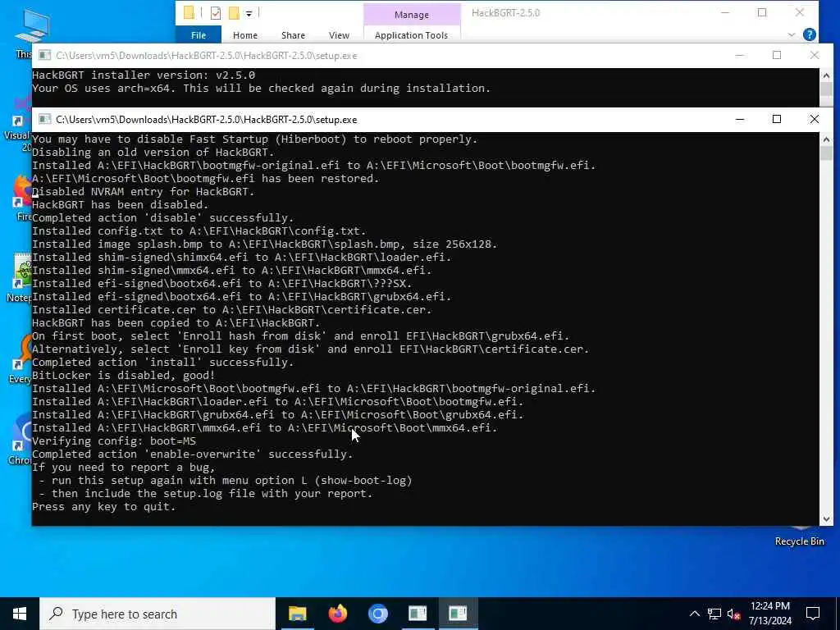Open the notification center icon
840x630 pixels.
(813, 614)
